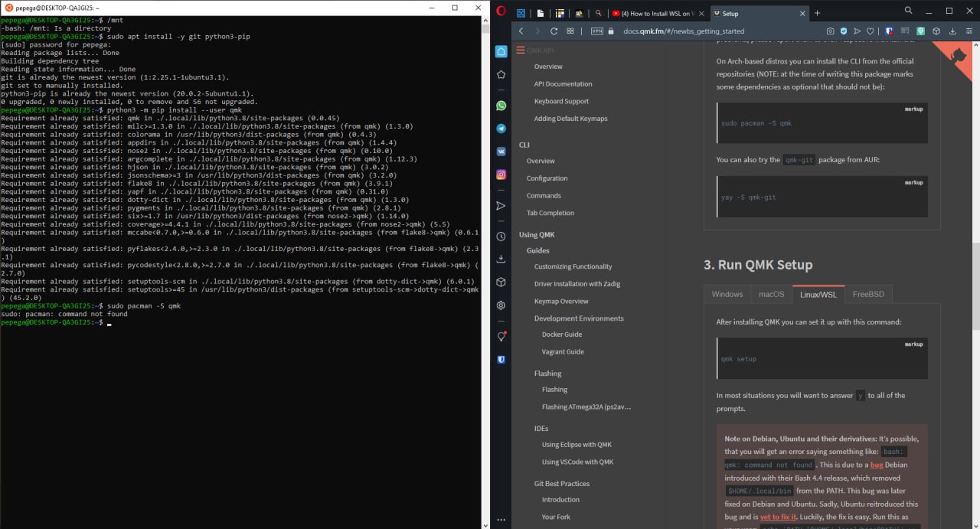Open extensions cube in browser toolbar
Image resolution: width=980 pixels, height=529 pixels.
click(938, 31)
